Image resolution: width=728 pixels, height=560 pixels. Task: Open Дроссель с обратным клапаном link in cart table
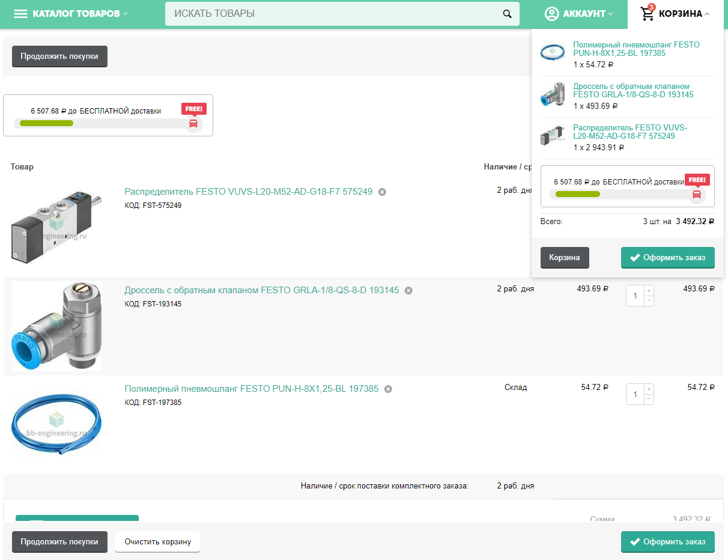pyautogui.click(x=262, y=290)
